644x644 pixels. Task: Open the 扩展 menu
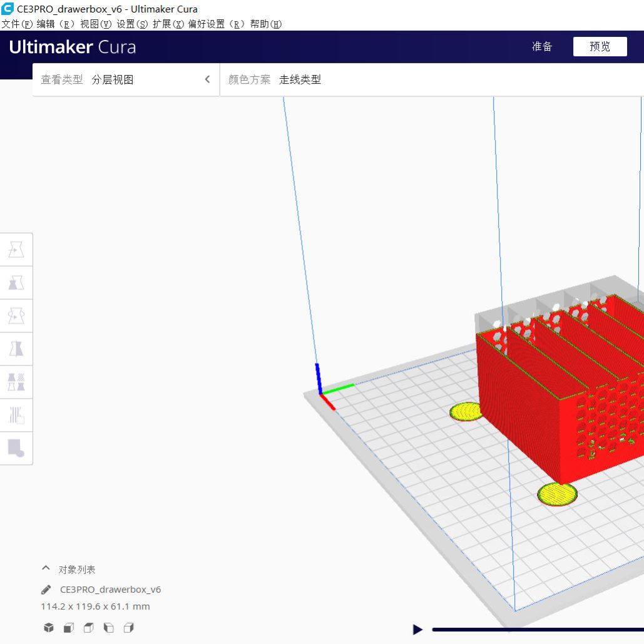pos(168,24)
